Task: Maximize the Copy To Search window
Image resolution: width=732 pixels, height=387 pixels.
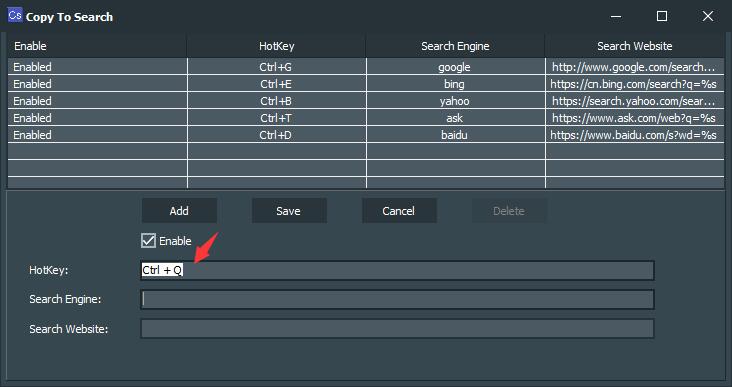Action: (x=662, y=16)
